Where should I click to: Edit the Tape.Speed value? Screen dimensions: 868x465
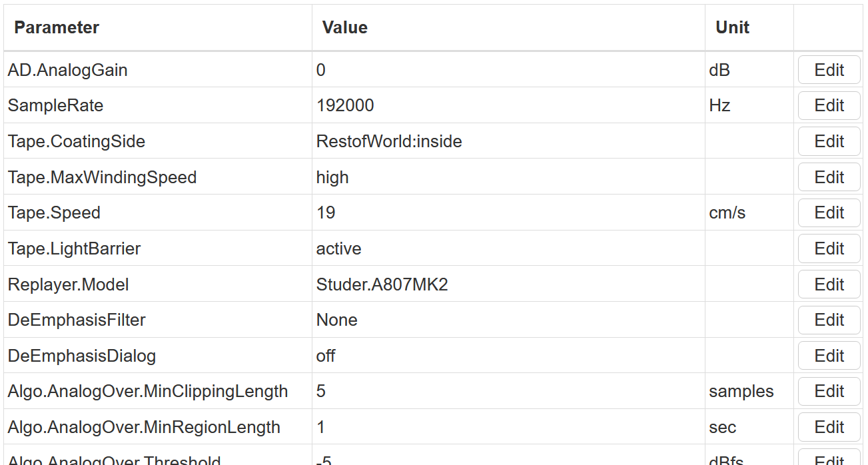click(x=829, y=213)
